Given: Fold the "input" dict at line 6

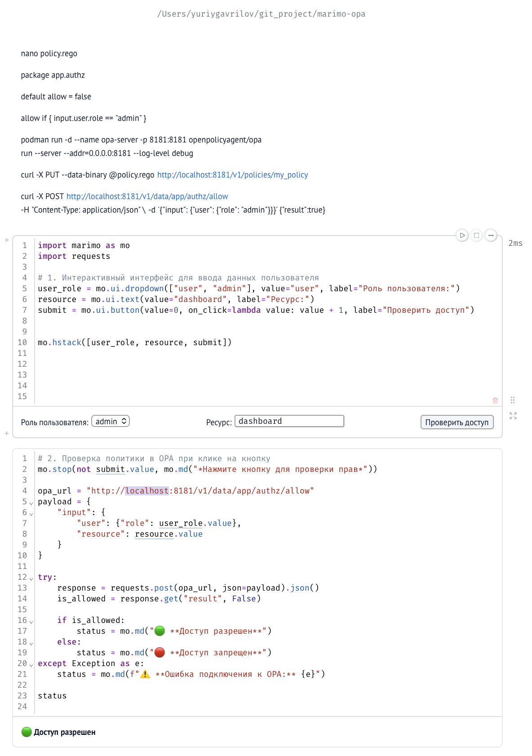Looking at the screenshot, I should (31, 514).
